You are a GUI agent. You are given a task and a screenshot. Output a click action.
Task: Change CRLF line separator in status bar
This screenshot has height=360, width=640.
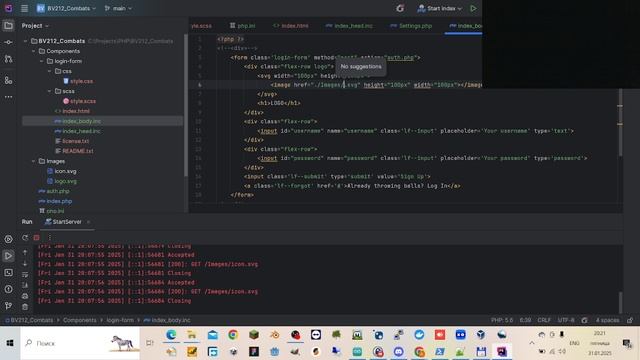(x=544, y=320)
